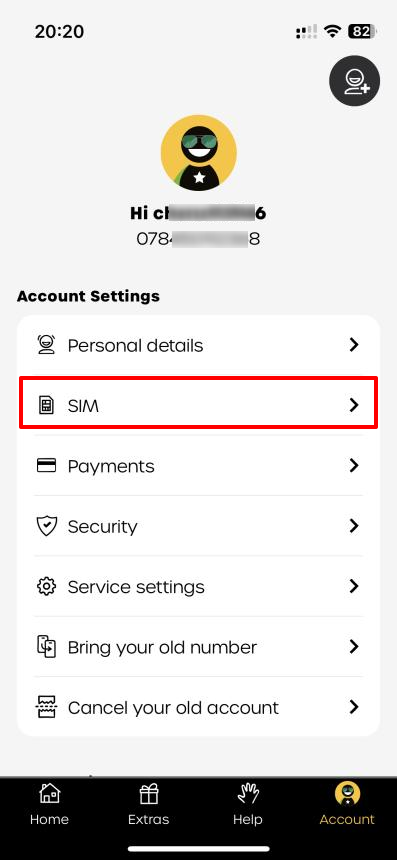Tap the Payments credit card icon
Screen dimensions: 397x860
point(47,466)
